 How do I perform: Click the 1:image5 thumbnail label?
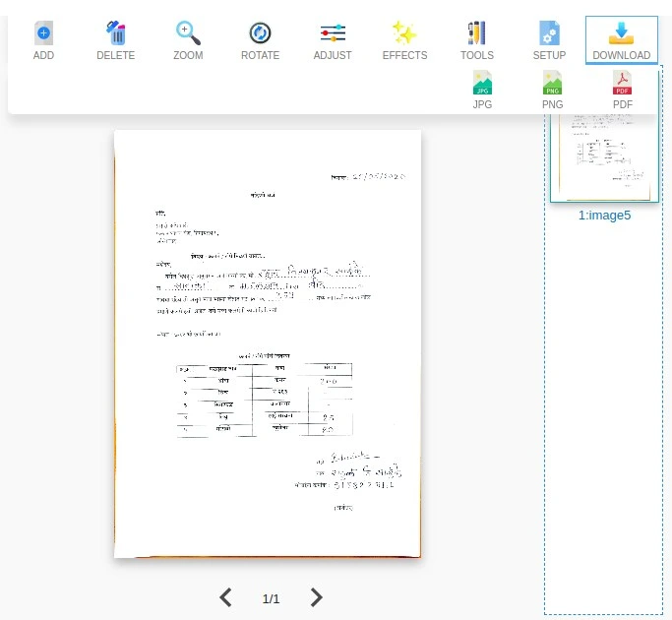[604, 215]
